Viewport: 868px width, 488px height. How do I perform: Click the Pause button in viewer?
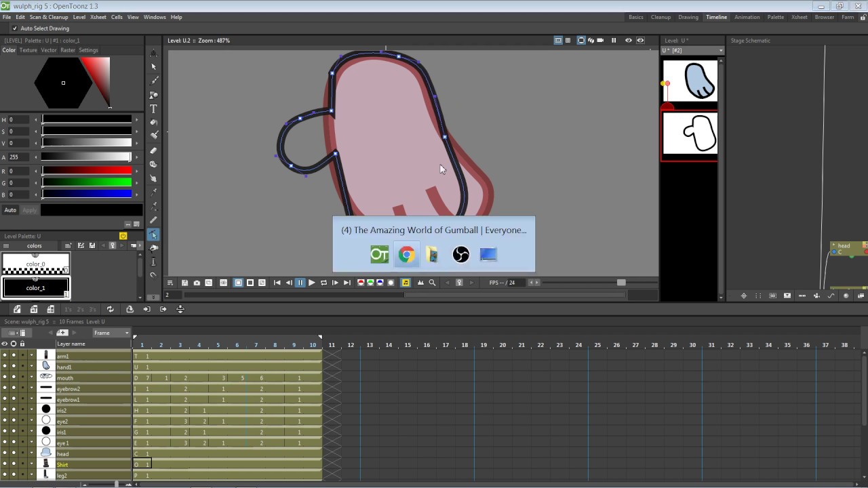point(300,283)
